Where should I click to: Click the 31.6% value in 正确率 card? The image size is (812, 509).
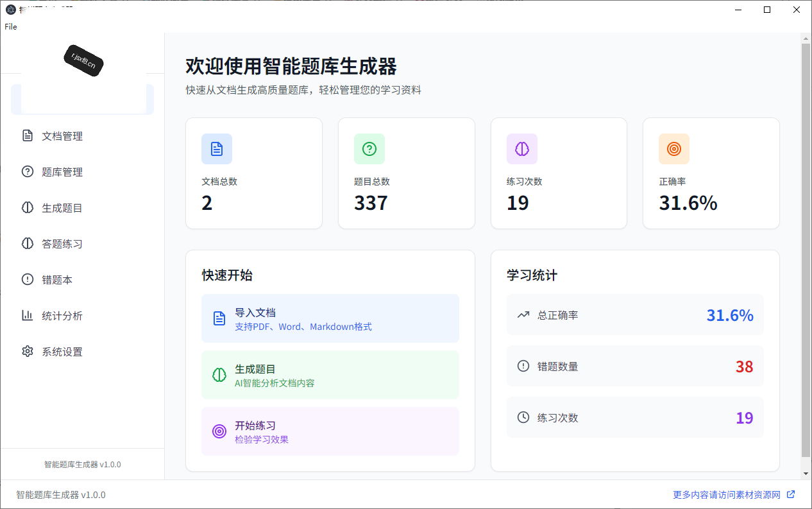688,203
